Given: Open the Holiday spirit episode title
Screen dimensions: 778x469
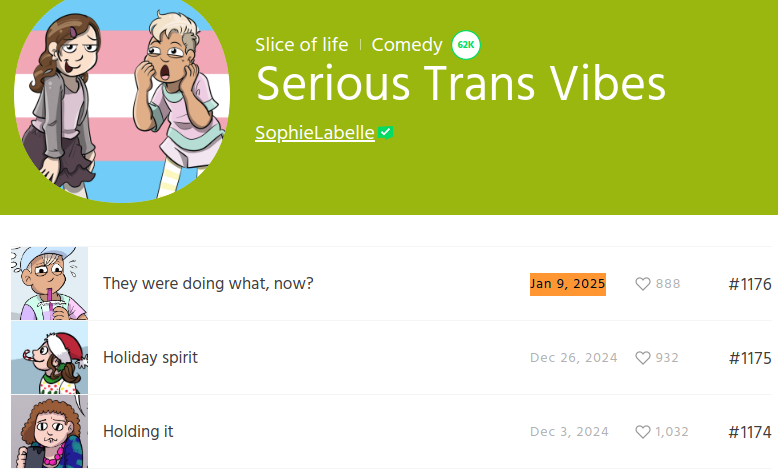Looking at the screenshot, I should point(150,358).
